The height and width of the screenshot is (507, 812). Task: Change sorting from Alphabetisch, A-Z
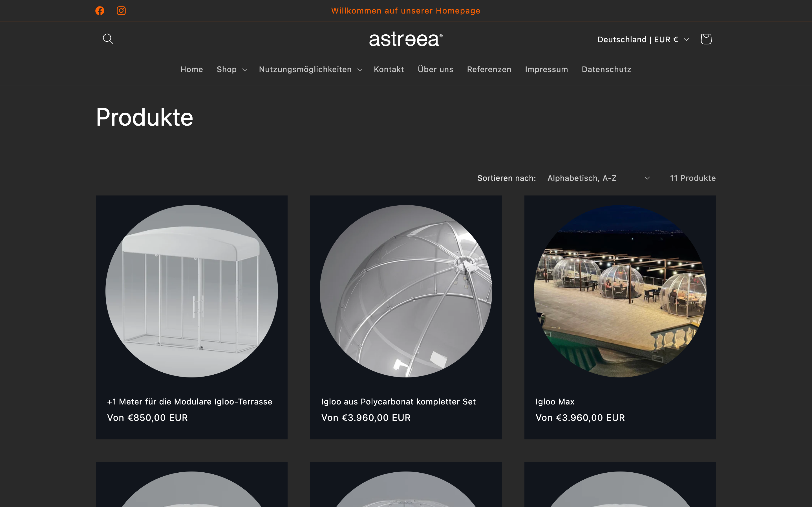598,178
